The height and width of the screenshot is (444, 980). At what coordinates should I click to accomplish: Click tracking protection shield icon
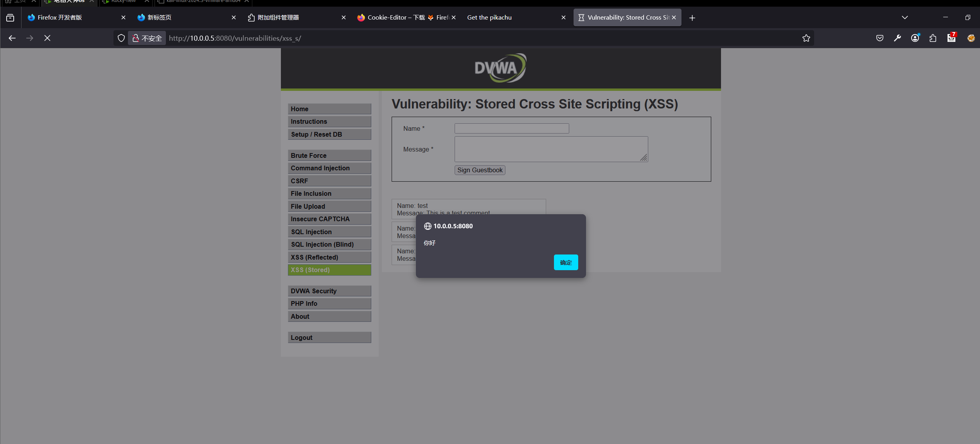click(x=121, y=38)
